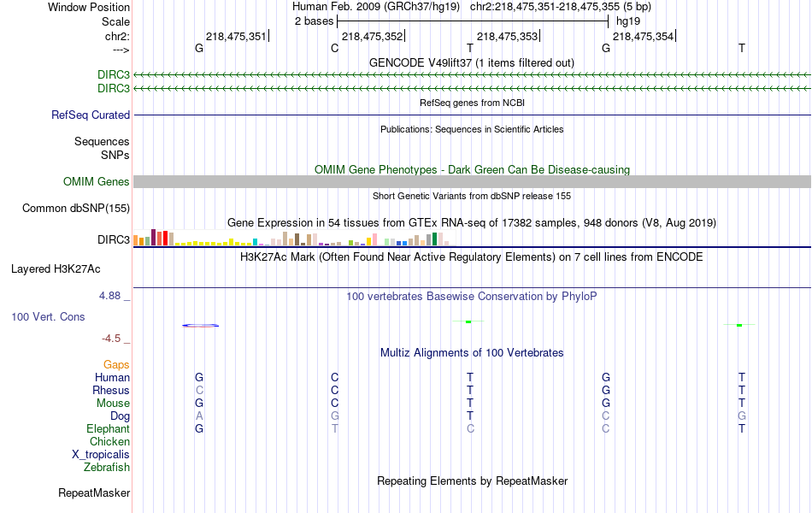Click the grey OMIM Genes item bar
The height and width of the screenshot is (513, 812).
tap(472, 182)
